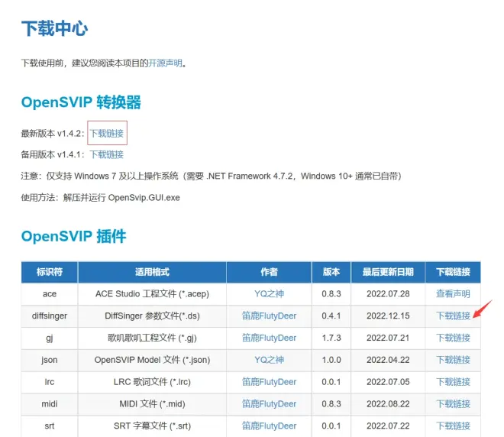Select the 'json' identifier cell
The height and width of the screenshot is (437, 504).
50,360
